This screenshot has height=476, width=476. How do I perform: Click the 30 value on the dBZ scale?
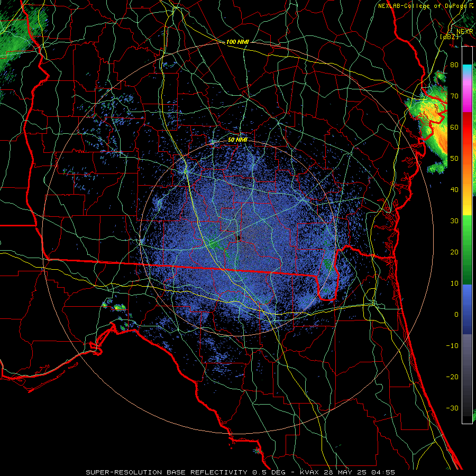point(454,221)
